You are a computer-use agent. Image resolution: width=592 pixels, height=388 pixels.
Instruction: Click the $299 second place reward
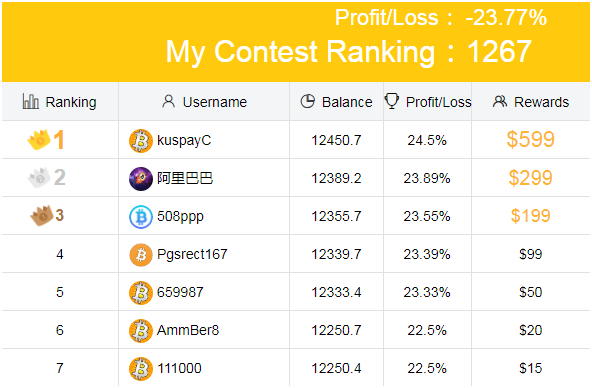point(530,177)
